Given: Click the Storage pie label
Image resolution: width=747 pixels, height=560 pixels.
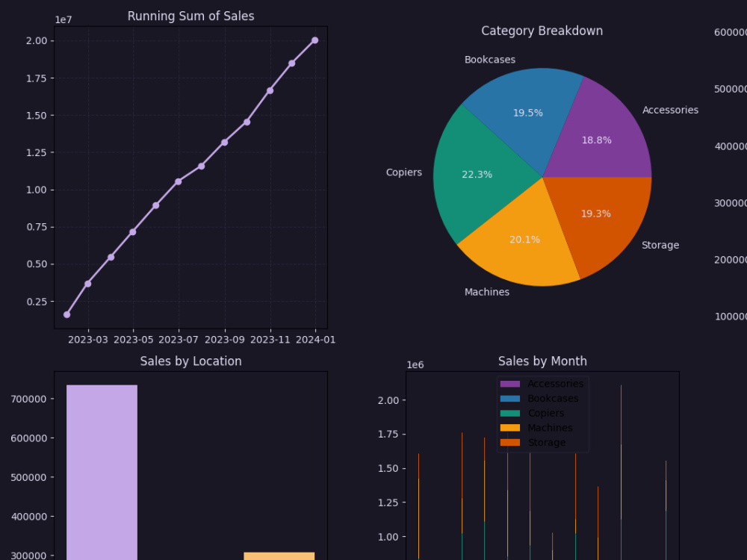Looking at the screenshot, I should pyautogui.click(x=660, y=245).
